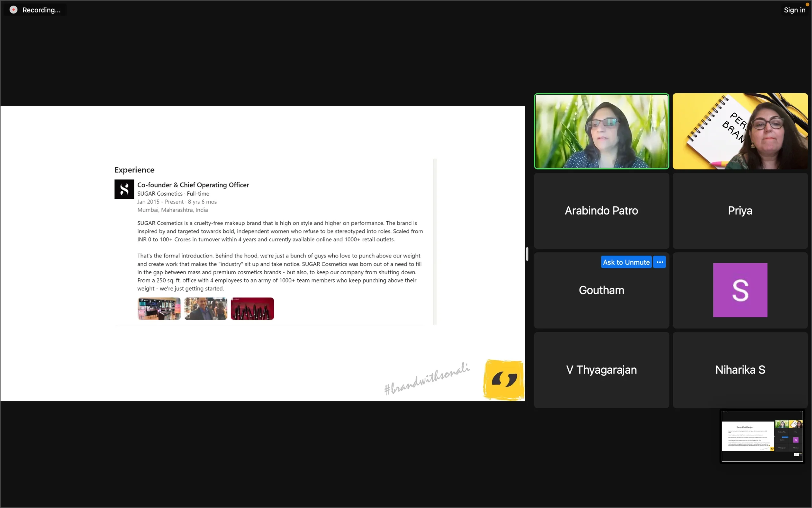
Task: Select the Goutham participant name
Action: tap(601, 290)
